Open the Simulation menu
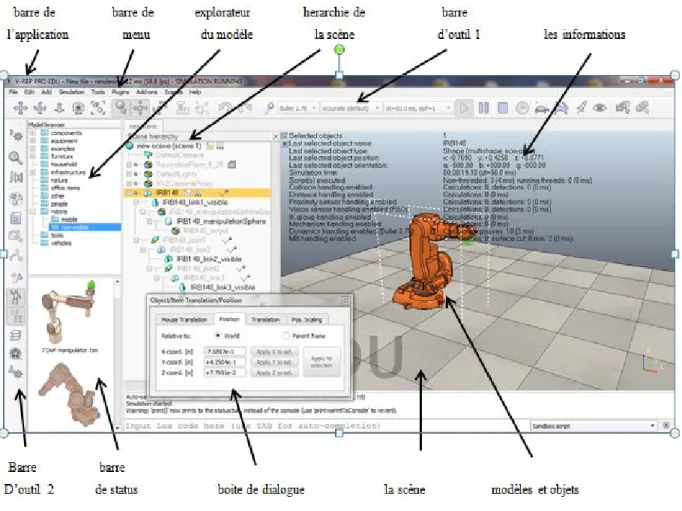This screenshot has width=682, height=511. [x=71, y=92]
